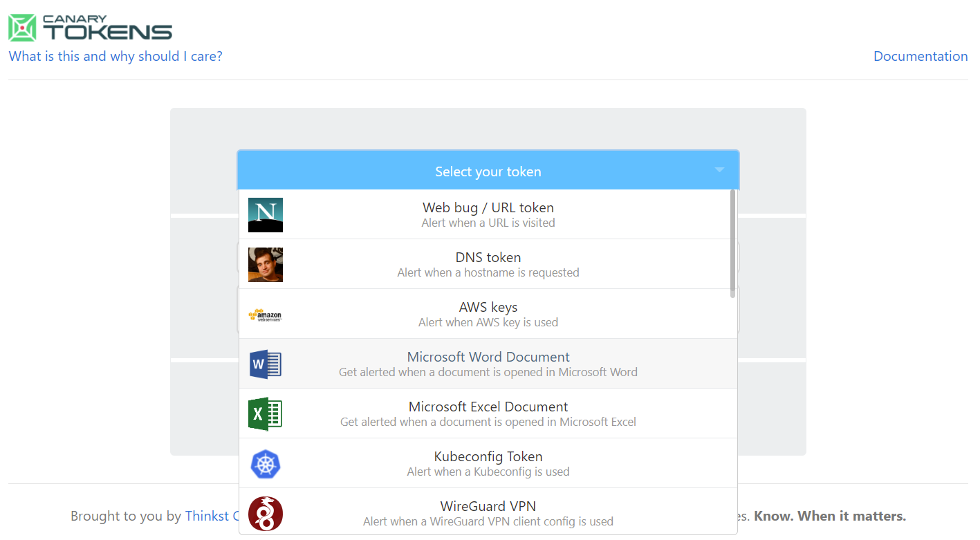Choose the Microsoft Excel Document option
Viewport: 980px width, 540px height.
(488, 413)
